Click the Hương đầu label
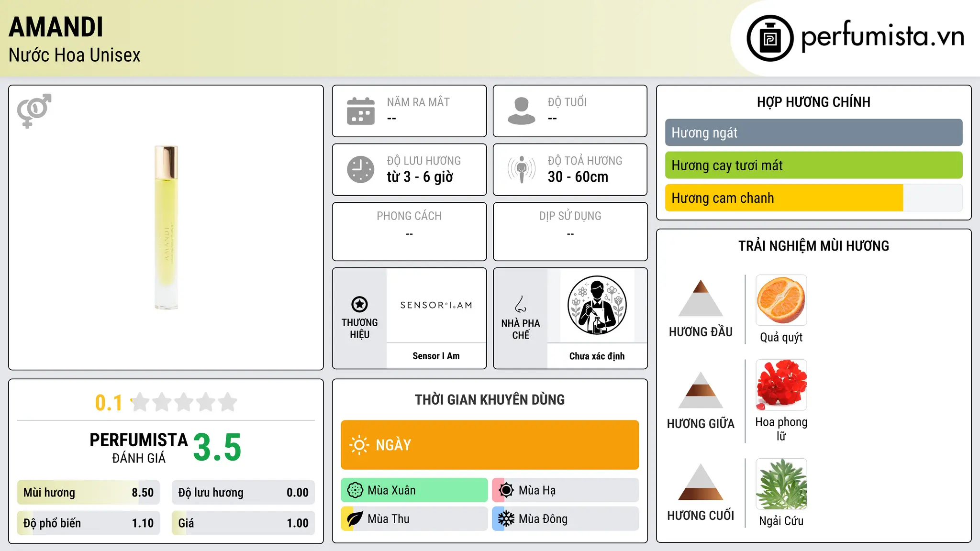 pos(701,332)
